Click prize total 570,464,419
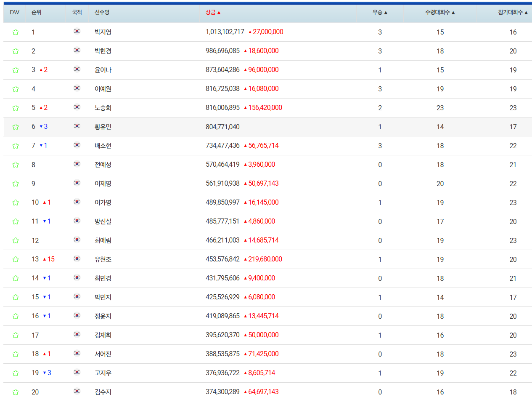Image resolution: width=532 pixels, height=397 pixels. click(222, 165)
